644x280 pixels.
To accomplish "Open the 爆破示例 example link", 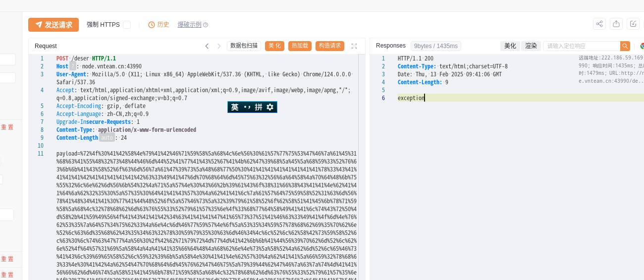I will (190, 25).
